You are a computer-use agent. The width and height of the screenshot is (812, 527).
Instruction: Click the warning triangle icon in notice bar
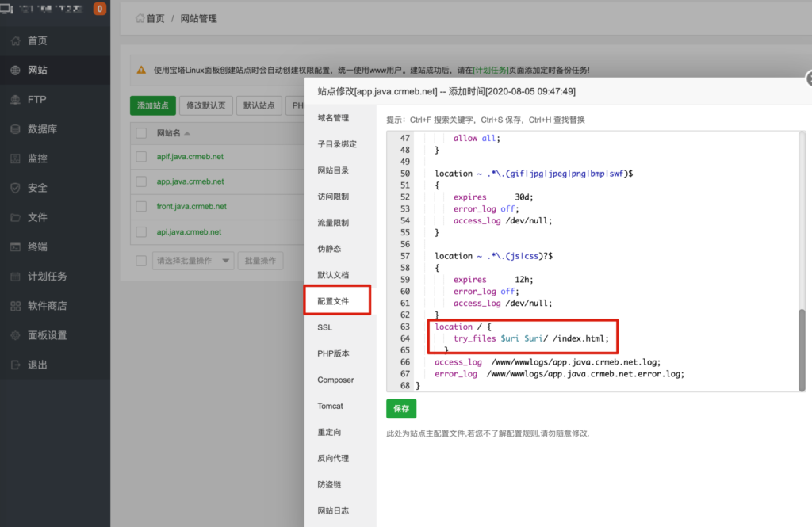pos(141,70)
